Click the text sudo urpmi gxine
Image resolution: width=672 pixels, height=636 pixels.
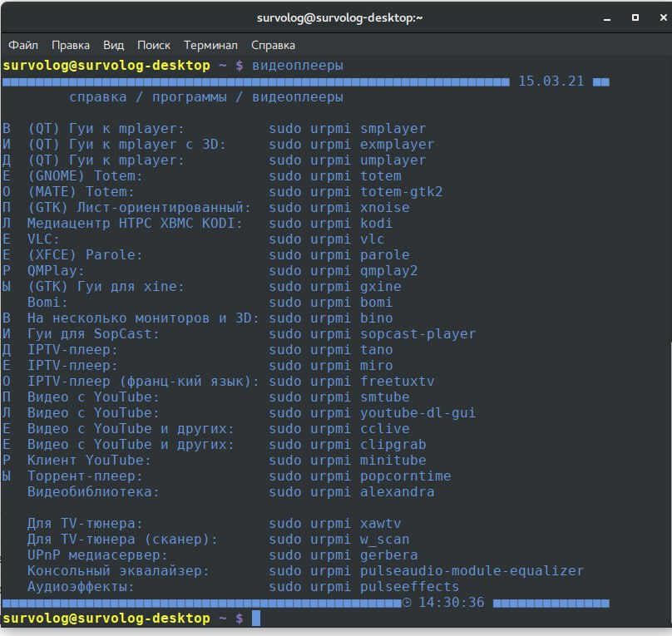click(334, 287)
